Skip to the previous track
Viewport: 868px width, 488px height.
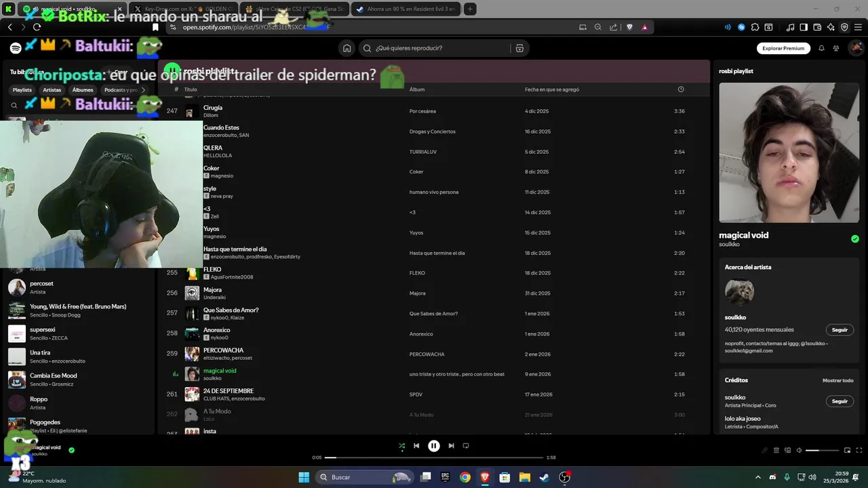click(x=416, y=446)
